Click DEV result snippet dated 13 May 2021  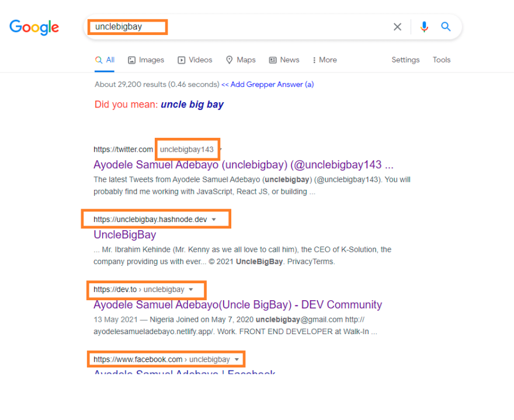pos(235,325)
